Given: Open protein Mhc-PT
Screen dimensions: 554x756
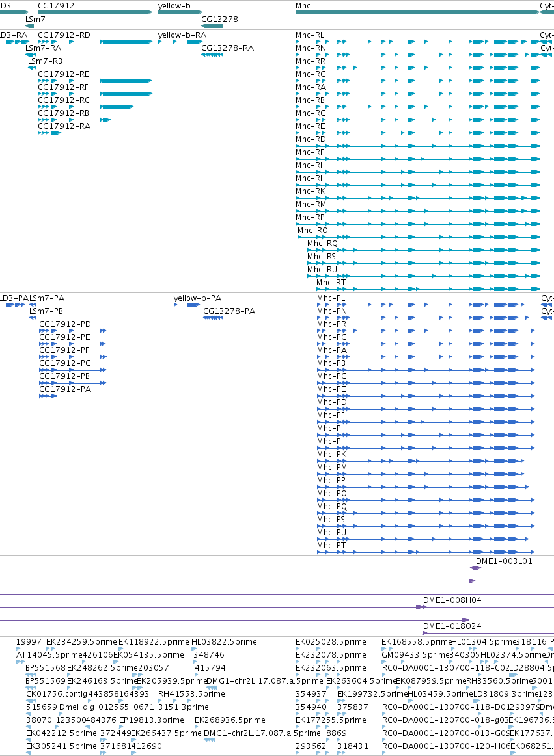Looking at the screenshot, I should [x=331, y=546].
